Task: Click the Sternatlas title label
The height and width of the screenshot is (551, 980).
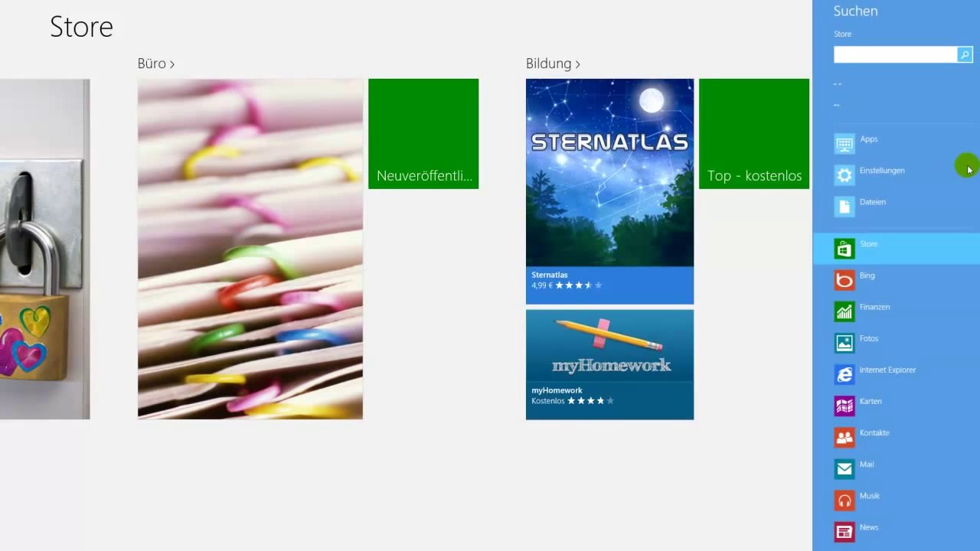Action: 550,275
